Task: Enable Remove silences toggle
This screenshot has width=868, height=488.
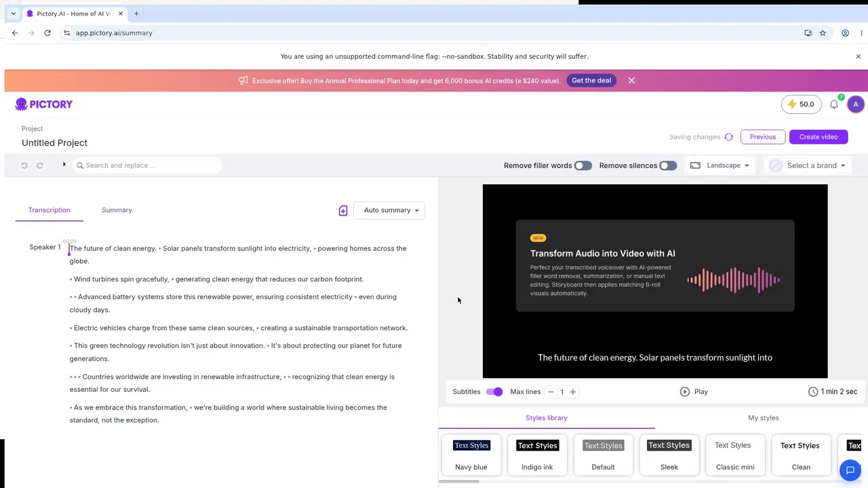Action: pyautogui.click(x=668, y=165)
